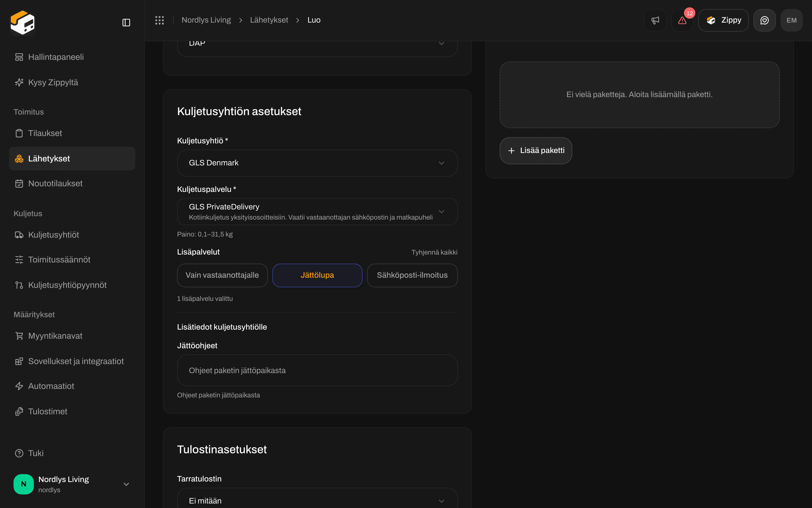Open the Sovellukset ja integraatiot menu item
Viewport: 812px width, 508px height.
tap(72, 361)
